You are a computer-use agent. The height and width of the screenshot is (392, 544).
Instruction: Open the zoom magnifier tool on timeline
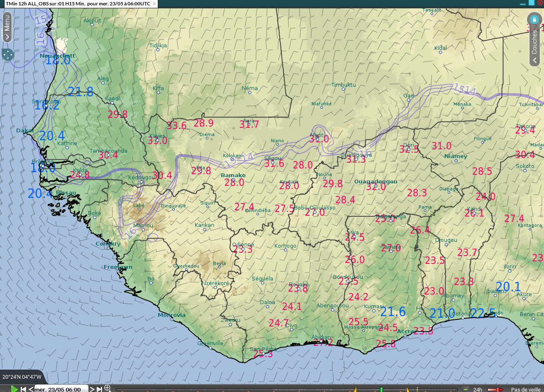click(107, 388)
